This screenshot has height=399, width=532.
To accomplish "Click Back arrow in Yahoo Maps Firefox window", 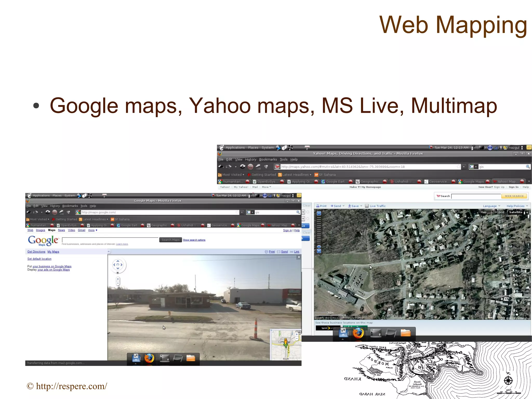I will point(221,166).
